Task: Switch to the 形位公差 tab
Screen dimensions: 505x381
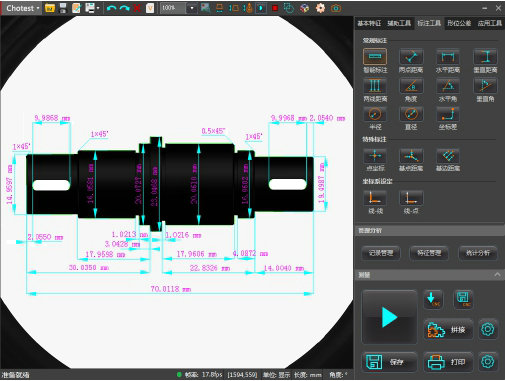Action: [x=459, y=23]
